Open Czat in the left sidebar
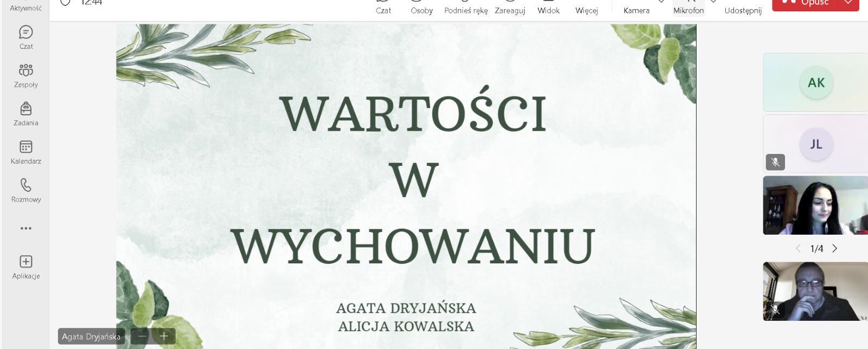The height and width of the screenshot is (349, 868). 26,37
